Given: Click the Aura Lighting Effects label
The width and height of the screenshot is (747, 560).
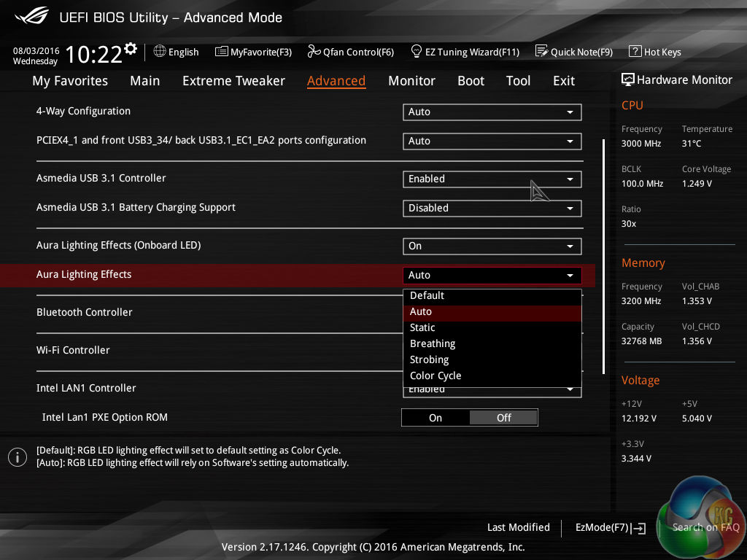Looking at the screenshot, I should coord(84,274).
